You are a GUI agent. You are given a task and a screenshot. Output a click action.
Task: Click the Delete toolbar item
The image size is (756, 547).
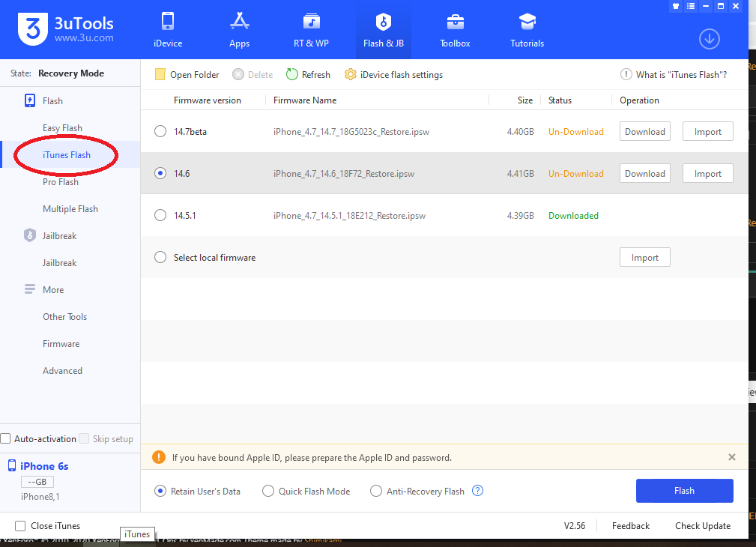[252, 75]
